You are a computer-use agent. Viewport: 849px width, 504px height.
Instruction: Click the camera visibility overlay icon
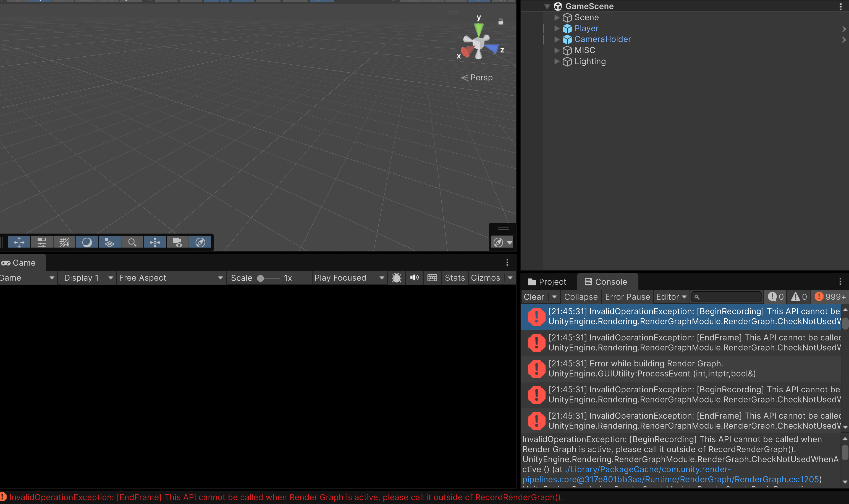point(178,243)
